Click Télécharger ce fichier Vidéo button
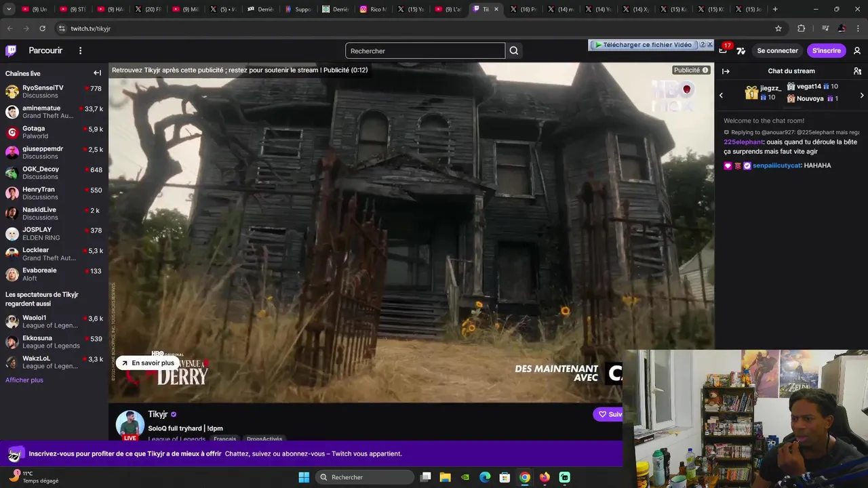 click(642, 45)
